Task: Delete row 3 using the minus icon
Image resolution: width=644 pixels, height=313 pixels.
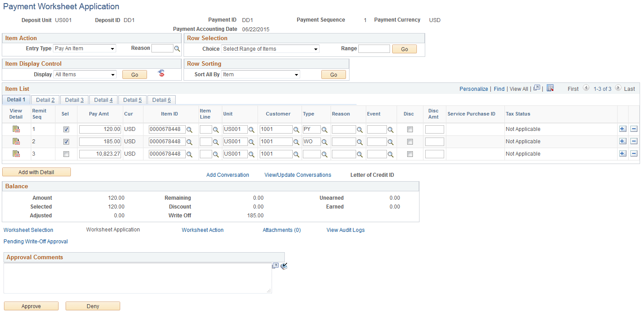Action: [634, 153]
